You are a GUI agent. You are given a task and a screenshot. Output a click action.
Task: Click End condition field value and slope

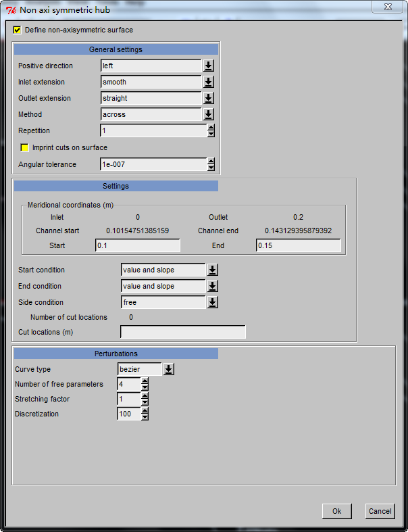[163, 286]
